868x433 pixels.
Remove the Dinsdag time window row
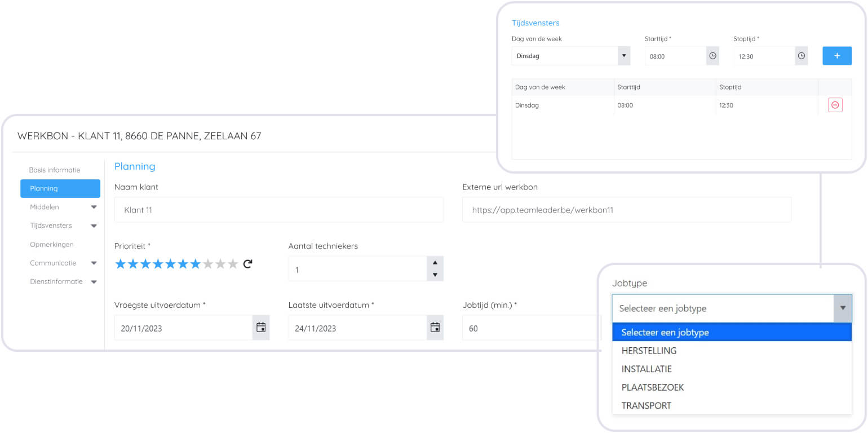click(x=835, y=105)
